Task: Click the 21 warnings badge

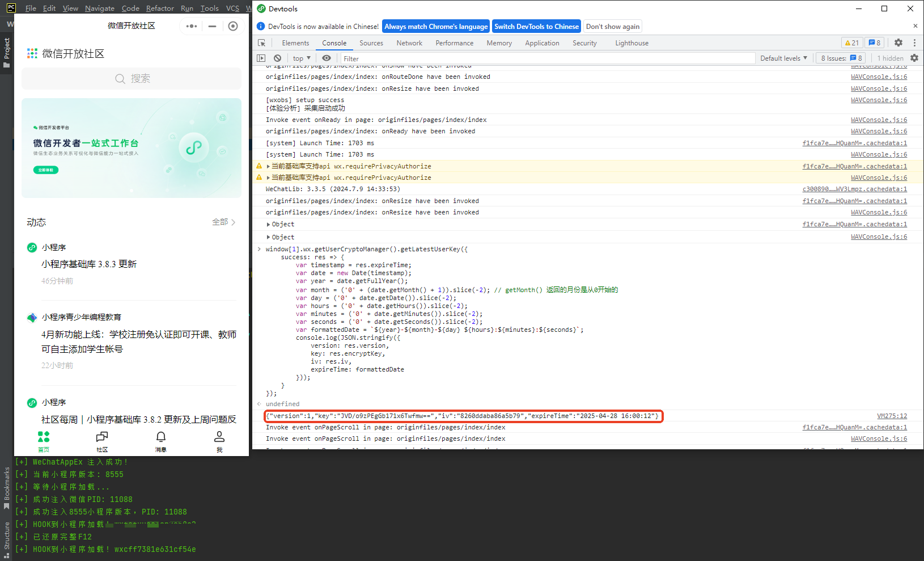Action: (x=852, y=43)
